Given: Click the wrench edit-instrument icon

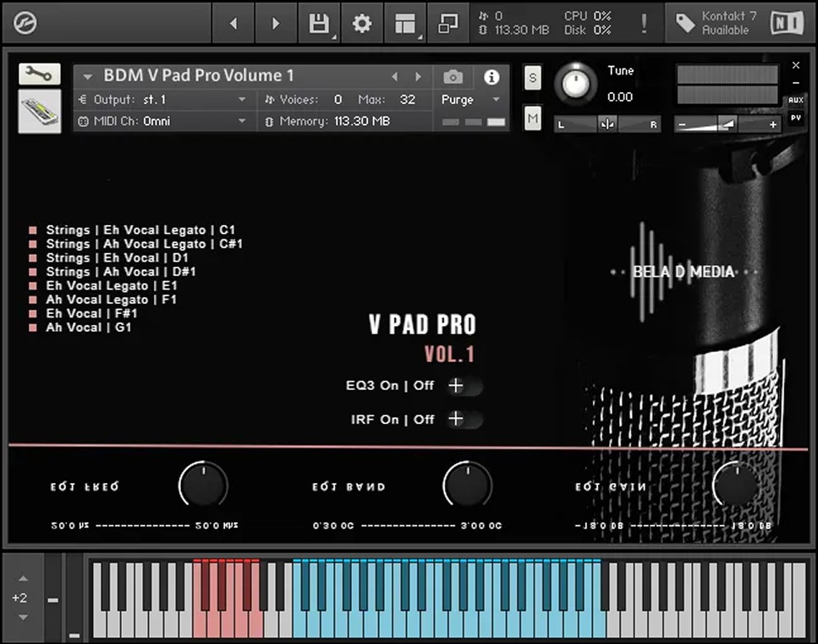Looking at the screenshot, I should point(39,74).
